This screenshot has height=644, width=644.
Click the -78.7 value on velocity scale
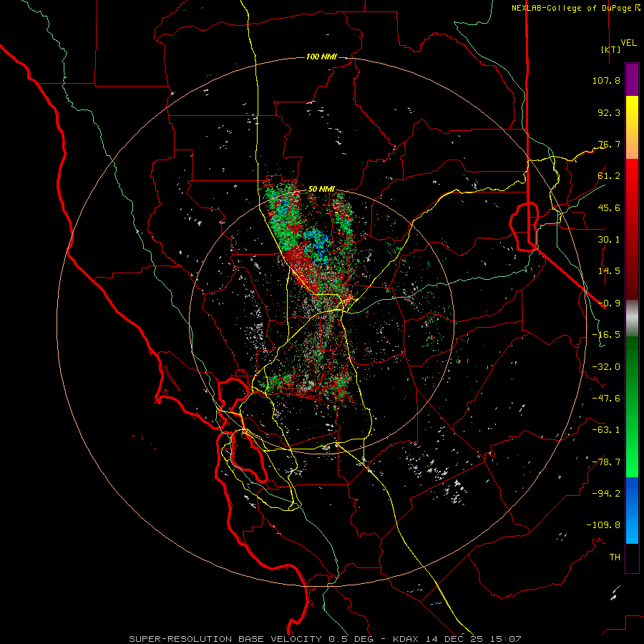(606, 462)
